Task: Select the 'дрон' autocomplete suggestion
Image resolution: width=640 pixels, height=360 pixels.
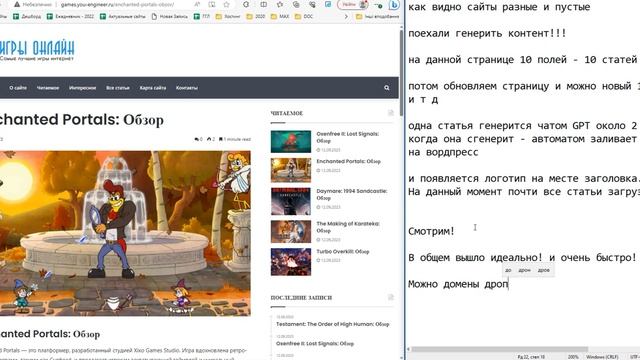Action: click(524, 270)
